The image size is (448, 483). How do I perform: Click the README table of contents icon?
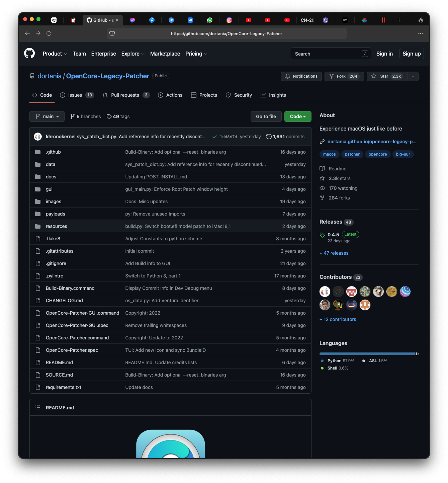(38, 407)
